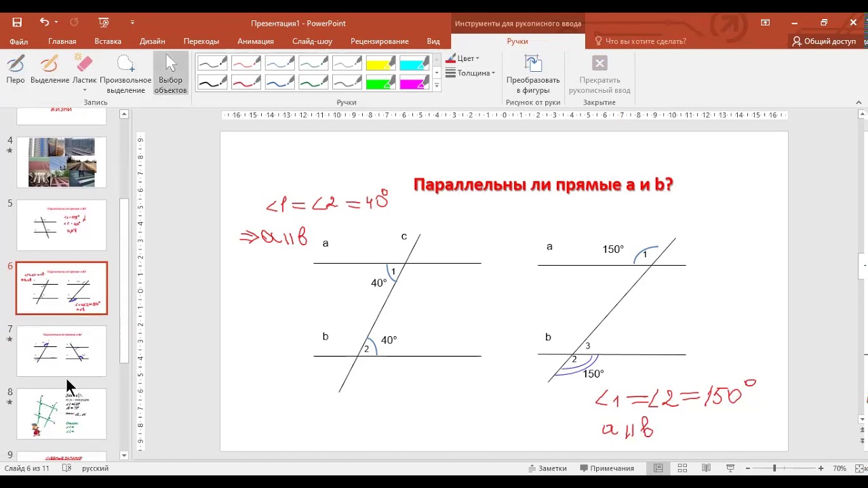
Task: Pick the thick black pen preset
Action: 212,83
